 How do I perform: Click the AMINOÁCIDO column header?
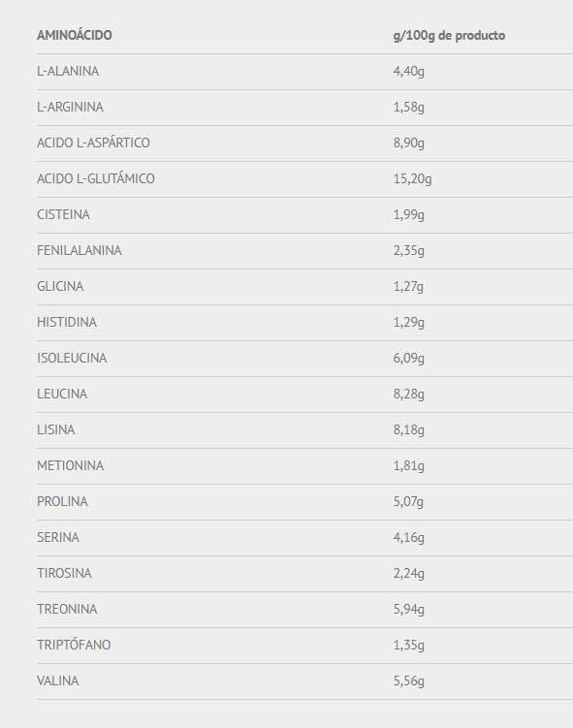75,35
